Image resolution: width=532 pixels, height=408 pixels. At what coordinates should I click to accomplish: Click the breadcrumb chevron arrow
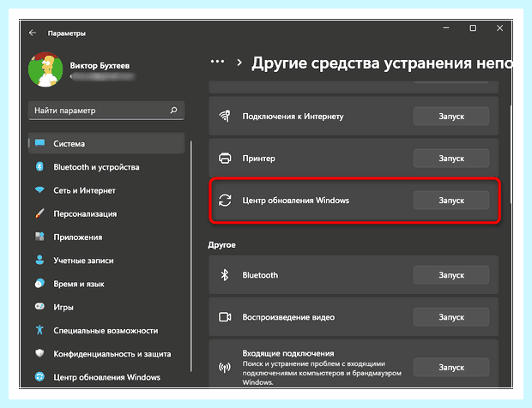point(239,63)
